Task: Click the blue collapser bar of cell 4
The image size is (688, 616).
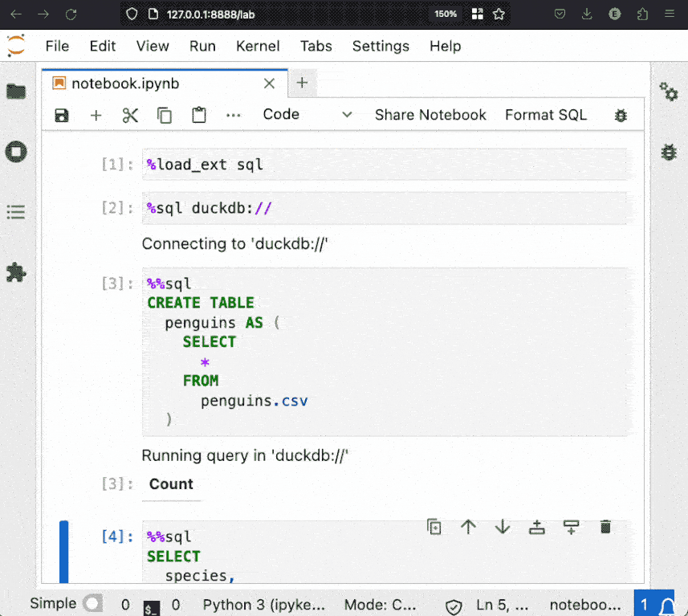Action: 64,552
